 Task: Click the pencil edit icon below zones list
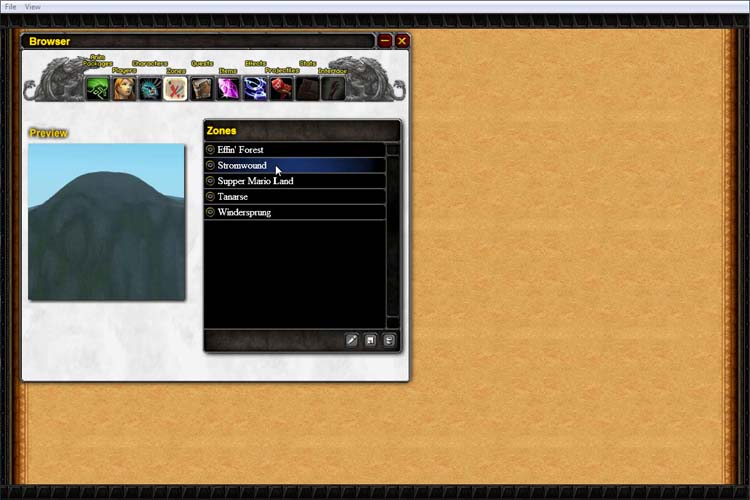click(x=352, y=341)
